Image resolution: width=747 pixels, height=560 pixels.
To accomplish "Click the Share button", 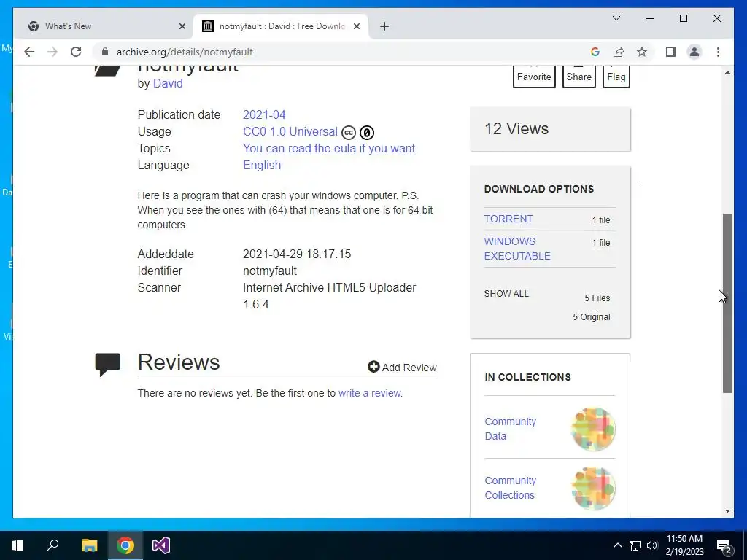I will tap(578, 76).
